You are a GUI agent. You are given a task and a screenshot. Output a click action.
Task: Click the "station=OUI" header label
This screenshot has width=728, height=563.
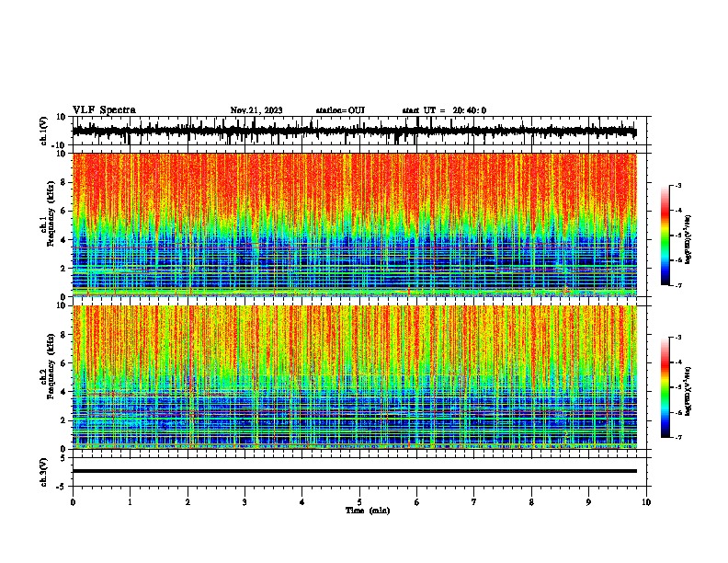[340, 110]
